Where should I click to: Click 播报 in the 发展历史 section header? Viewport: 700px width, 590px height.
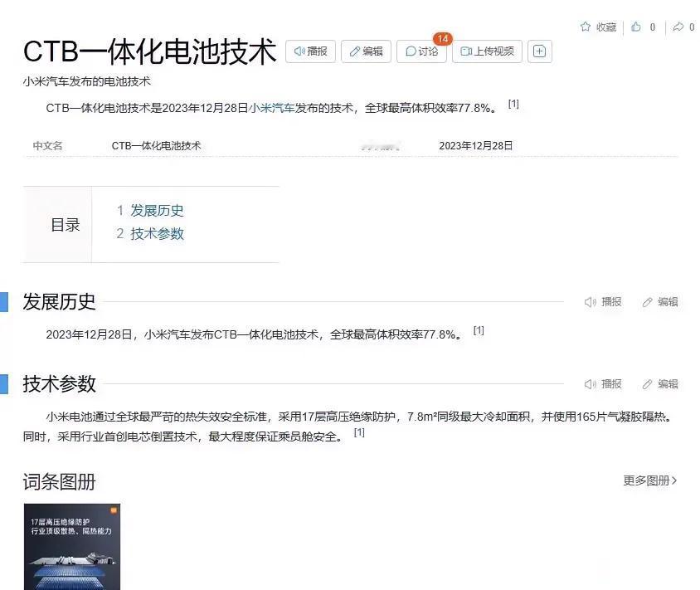pyautogui.click(x=603, y=302)
